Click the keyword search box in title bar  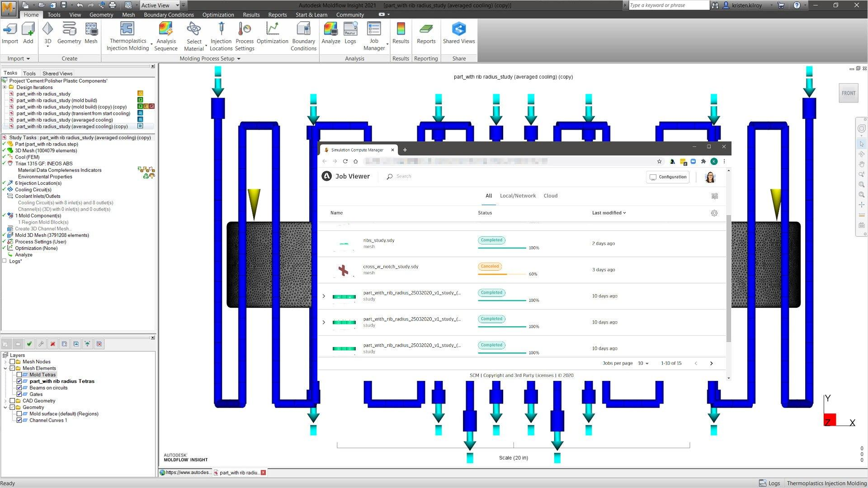(x=668, y=5)
